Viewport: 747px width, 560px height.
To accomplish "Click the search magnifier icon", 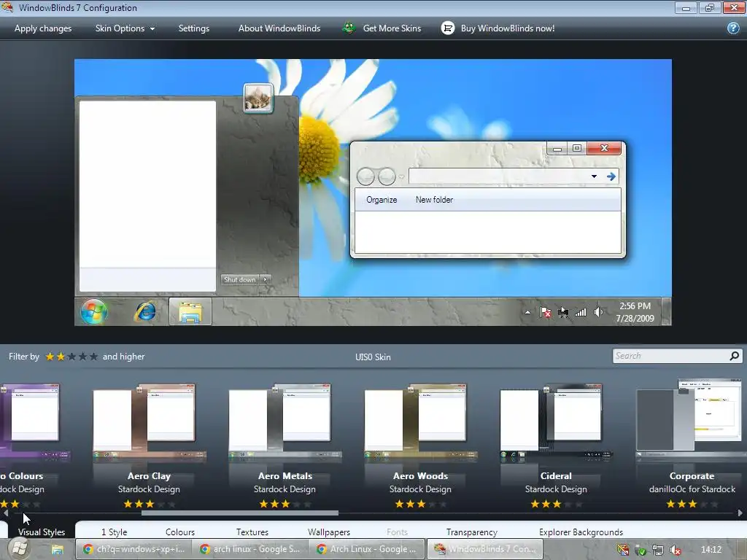I will tap(734, 356).
